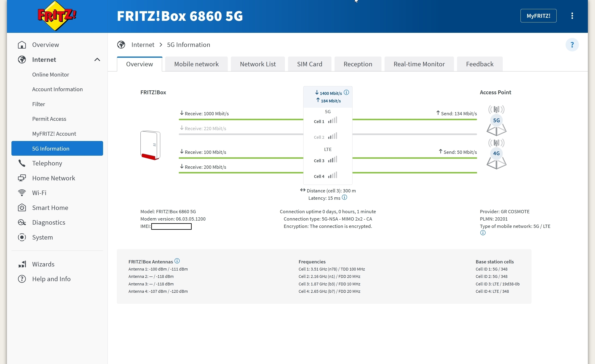Viewport: 595px width, 364px height.
Task: Click the Receive: 220 Mbit/s label
Action: (x=203, y=128)
